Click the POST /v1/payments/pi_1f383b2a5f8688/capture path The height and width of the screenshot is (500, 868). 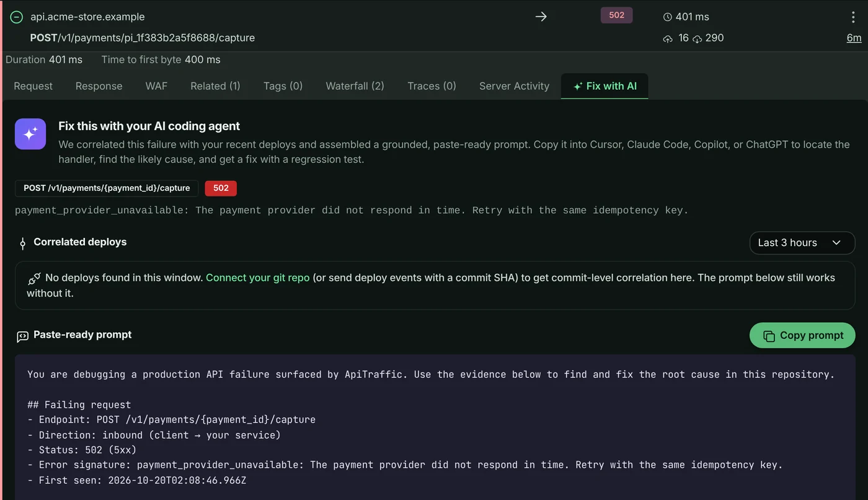(x=143, y=38)
